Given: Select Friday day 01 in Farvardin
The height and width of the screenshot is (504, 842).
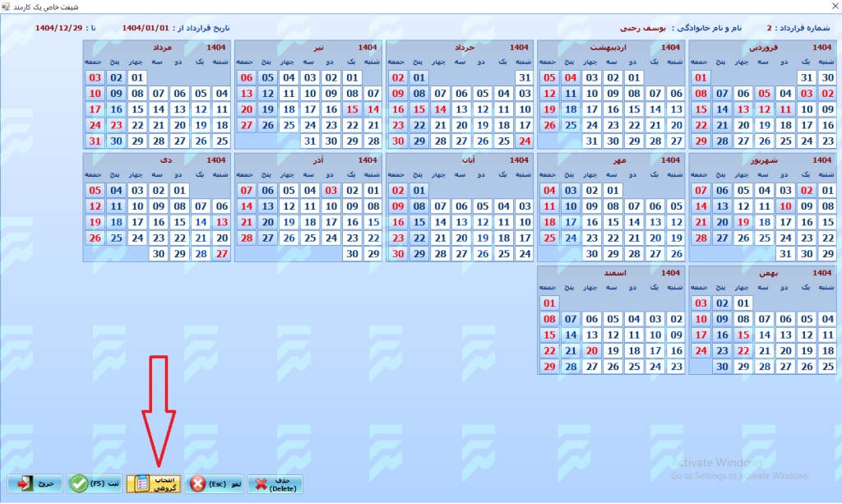Looking at the screenshot, I should pyautogui.click(x=701, y=78).
